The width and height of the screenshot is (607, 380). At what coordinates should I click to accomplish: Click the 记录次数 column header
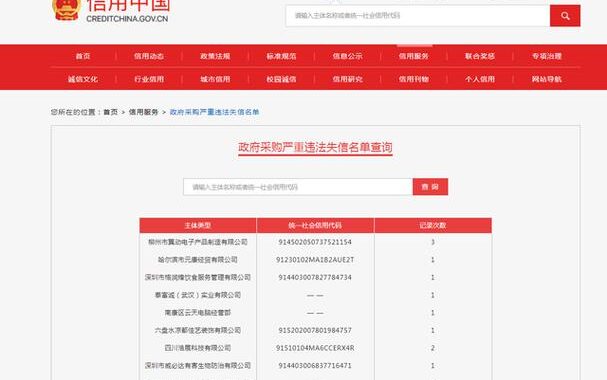point(433,225)
